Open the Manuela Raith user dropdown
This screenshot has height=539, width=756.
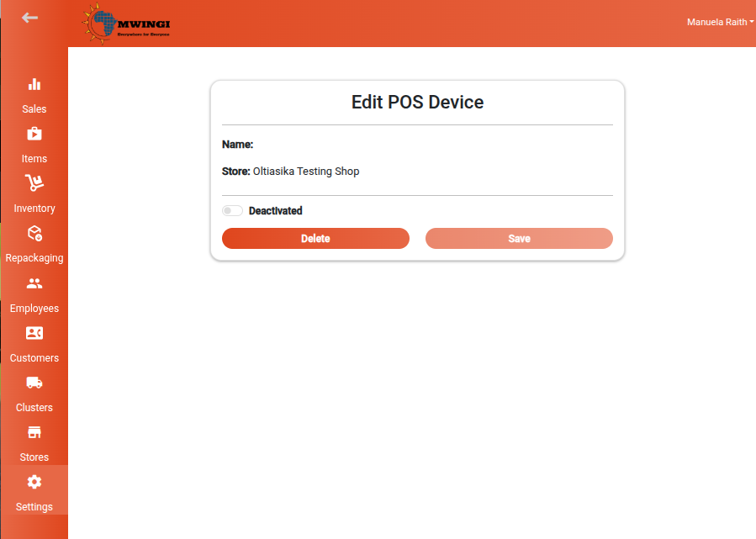(x=721, y=22)
